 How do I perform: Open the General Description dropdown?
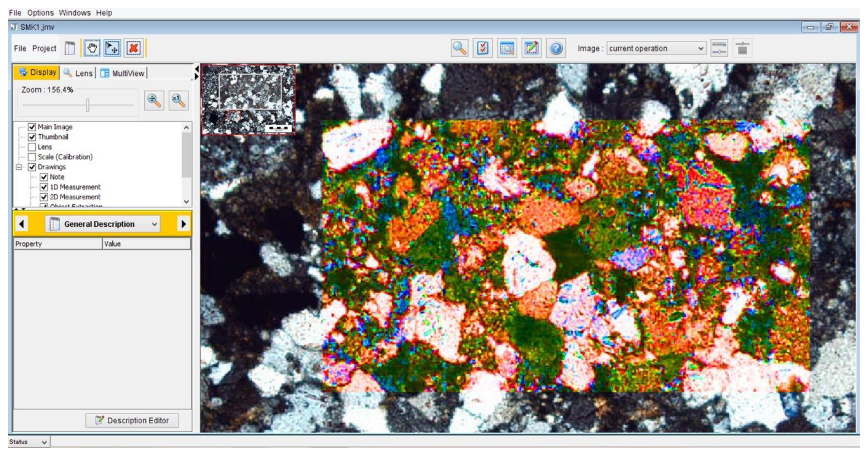pos(102,224)
